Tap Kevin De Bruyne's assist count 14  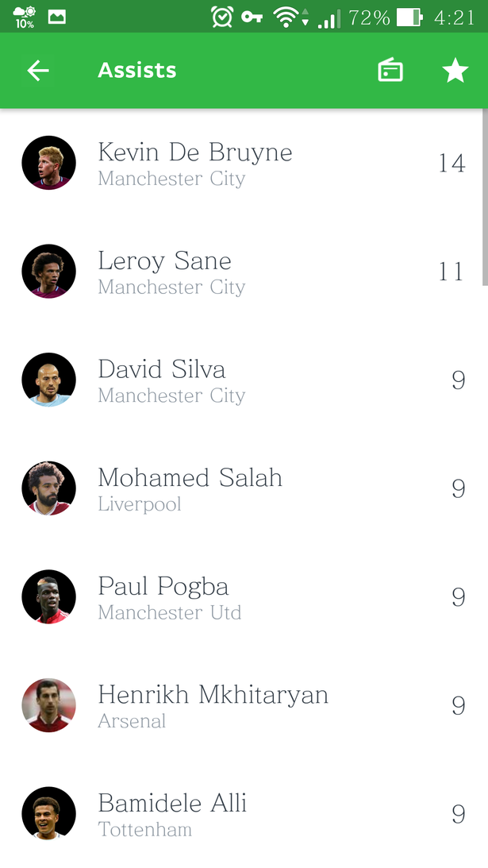[x=451, y=163]
